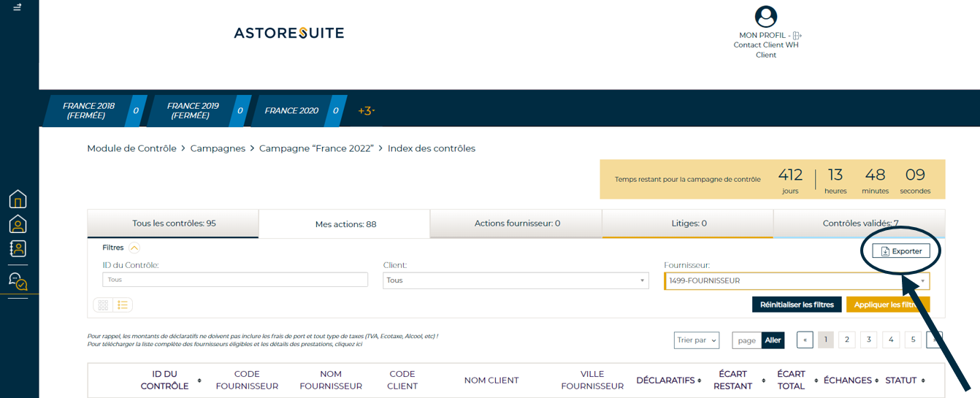Click the Code Fournisseur column header
This screenshot has width=980, height=398.
pos(247,380)
